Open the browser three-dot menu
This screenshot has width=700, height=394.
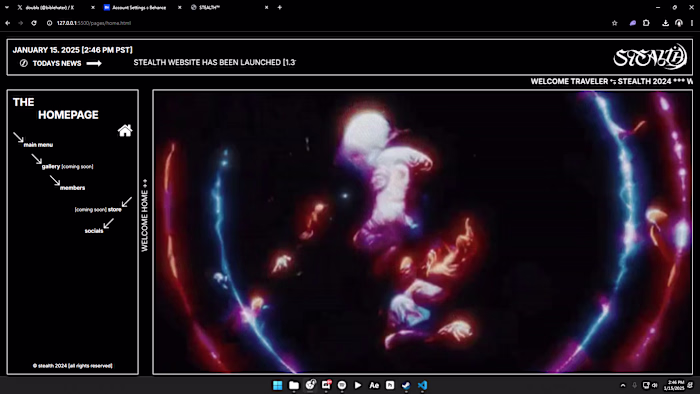692,23
